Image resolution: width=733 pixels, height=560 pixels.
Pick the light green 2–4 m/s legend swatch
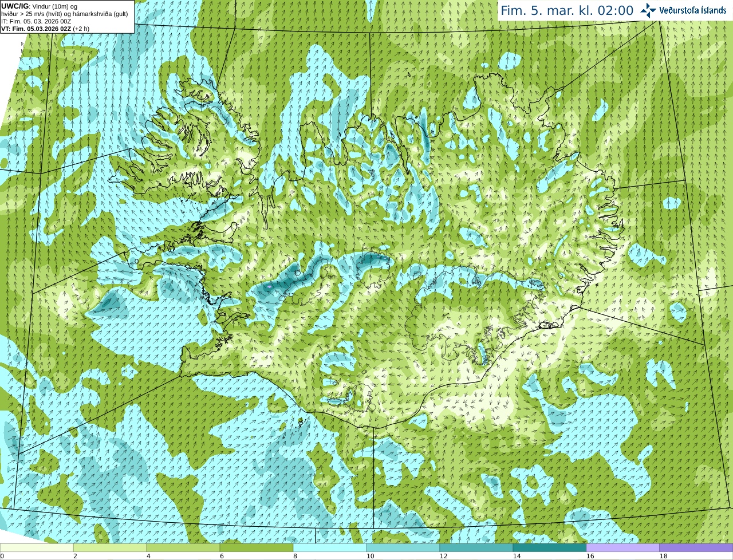(x=110, y=547)
